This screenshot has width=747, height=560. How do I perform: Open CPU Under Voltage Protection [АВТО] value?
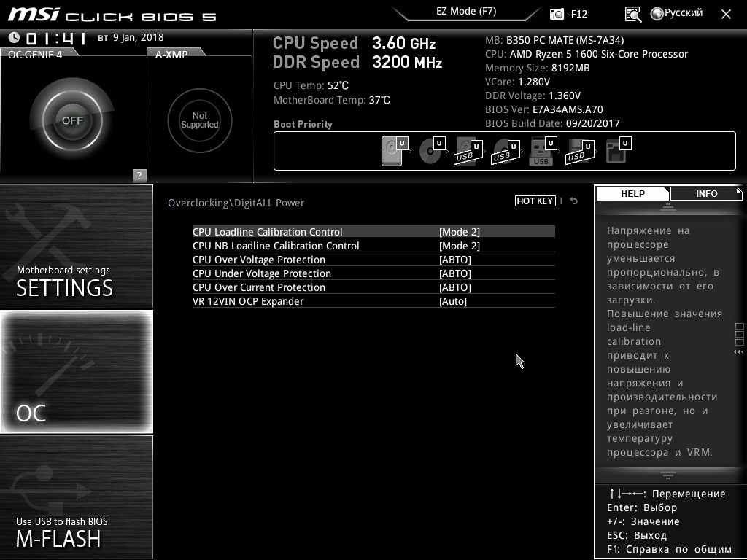(x=455, y=273)
